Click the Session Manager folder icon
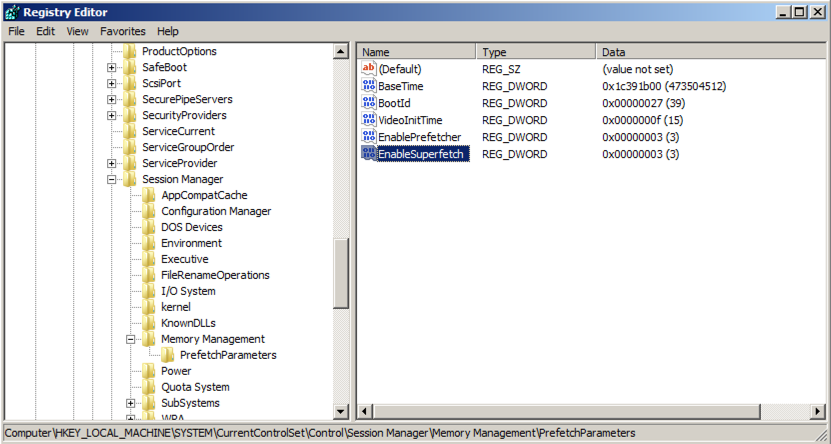This screenshot has height=444, width=831. point(130,179)
